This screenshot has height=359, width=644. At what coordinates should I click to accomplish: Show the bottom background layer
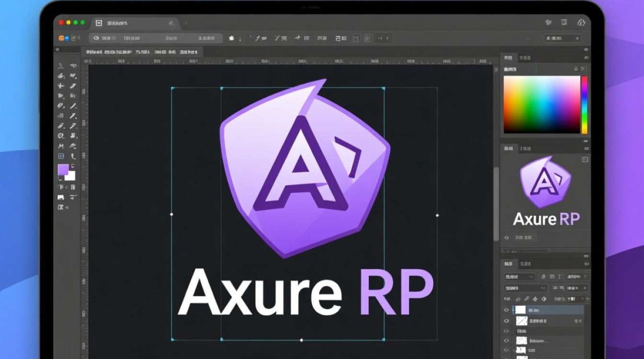point(506,350)
